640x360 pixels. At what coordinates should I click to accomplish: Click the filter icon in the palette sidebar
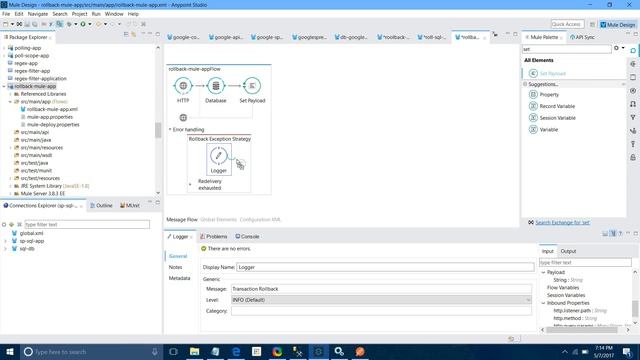[x=633, y=118]
